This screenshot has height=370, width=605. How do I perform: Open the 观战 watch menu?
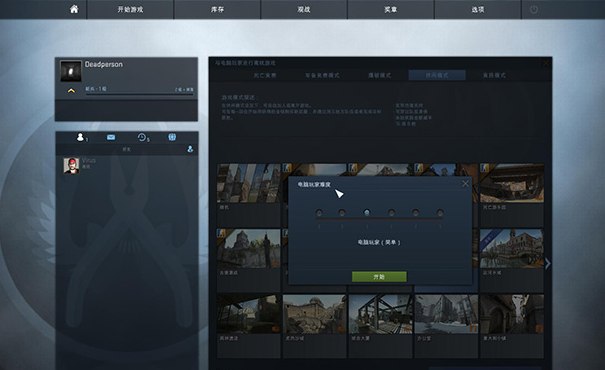(304, 9)
